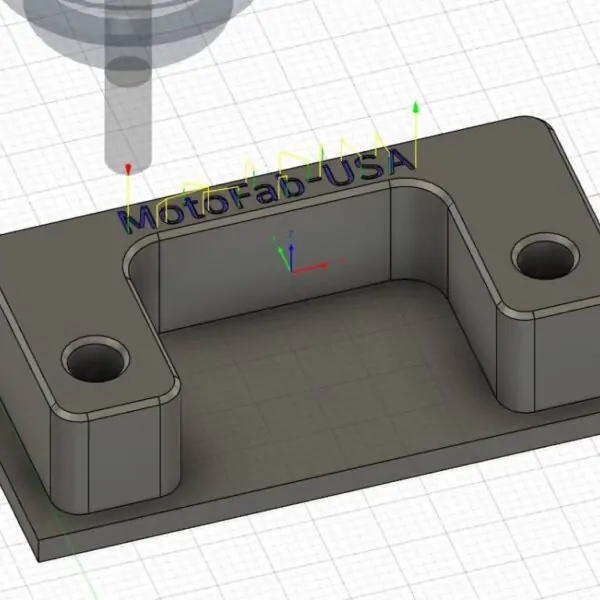Screen dimensions: 600x600
Task: Click the blue Z axis of the origin triad
Action: click(289, 236)
